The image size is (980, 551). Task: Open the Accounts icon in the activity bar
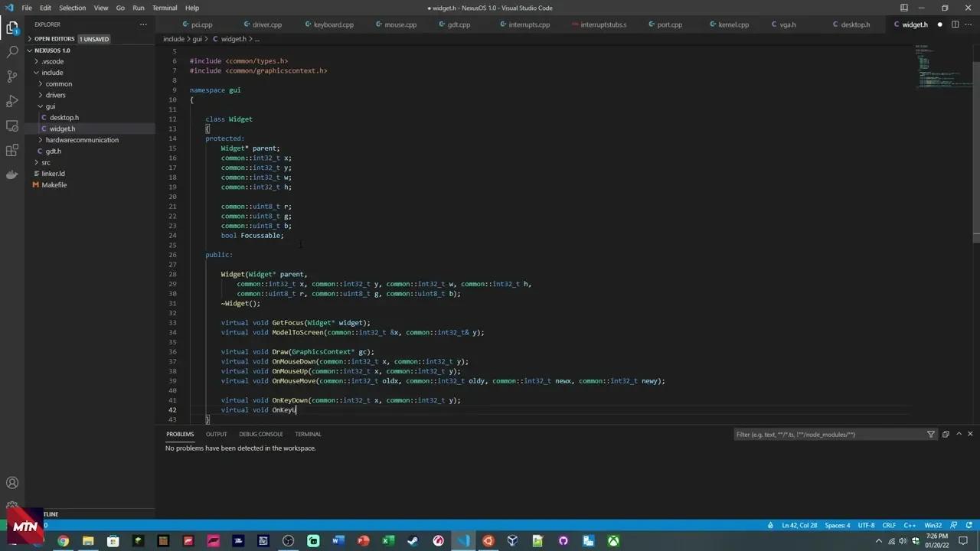11,483
